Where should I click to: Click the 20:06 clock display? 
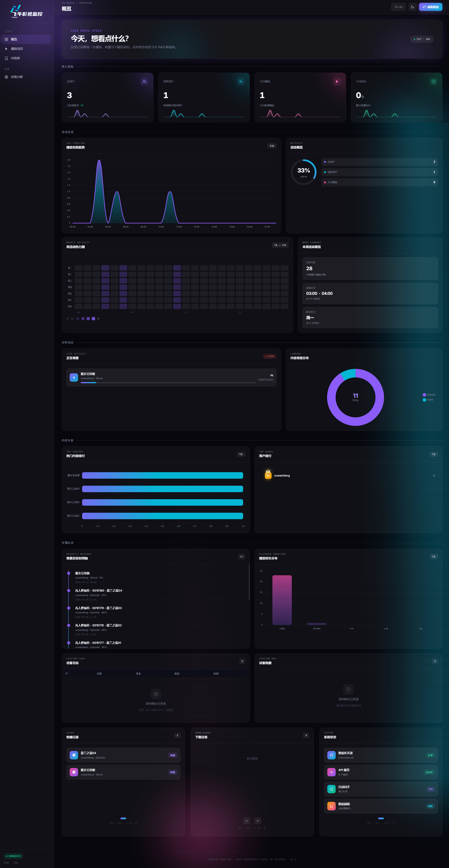coord(399,7)
